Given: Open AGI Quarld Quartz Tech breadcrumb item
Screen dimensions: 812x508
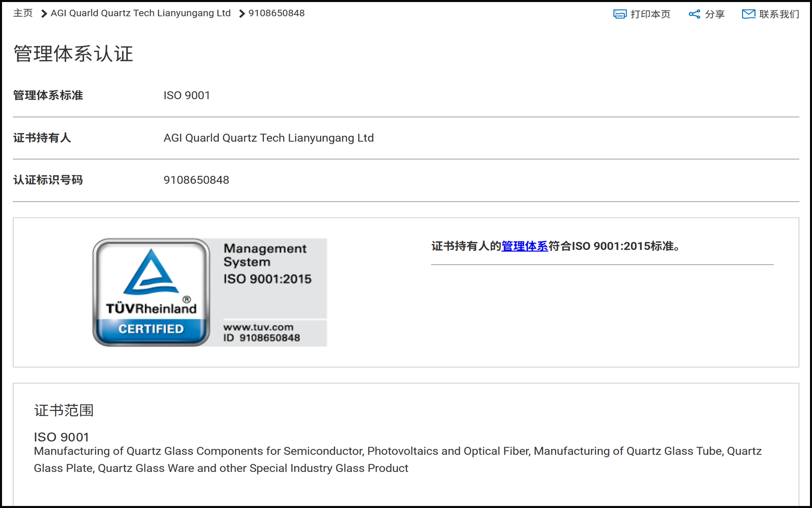Looking at the screenshot, I should (141, 13).
